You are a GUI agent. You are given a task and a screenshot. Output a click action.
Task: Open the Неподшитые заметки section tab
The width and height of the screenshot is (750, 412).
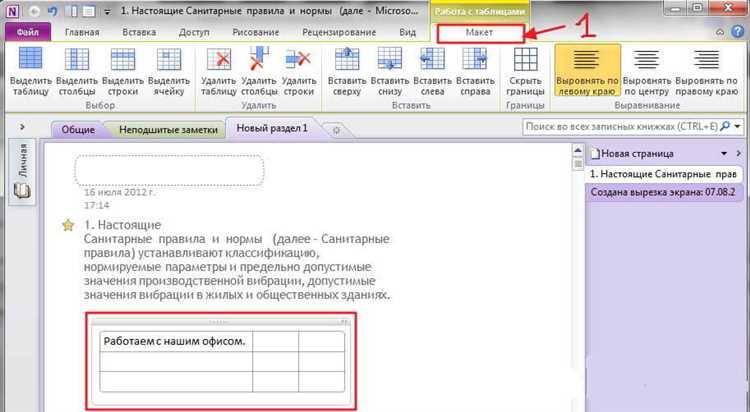point(168,130)
